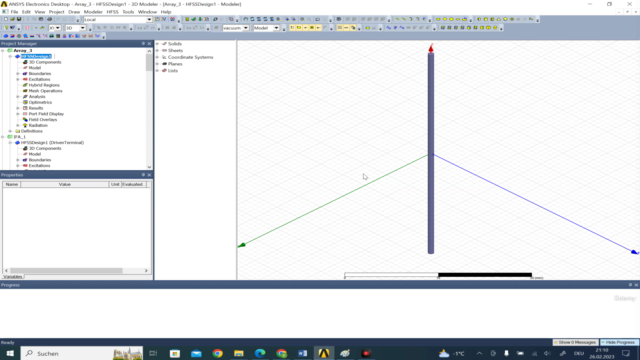Expand the Analysis tree node
This screenshot has width=640, height=360.
click(x=18, y=97)
